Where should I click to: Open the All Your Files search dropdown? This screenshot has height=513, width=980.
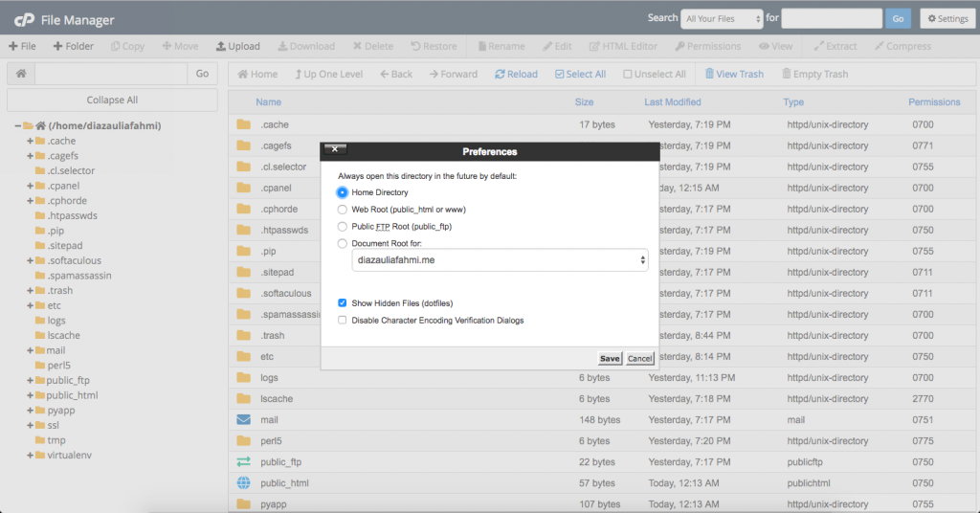723,18
